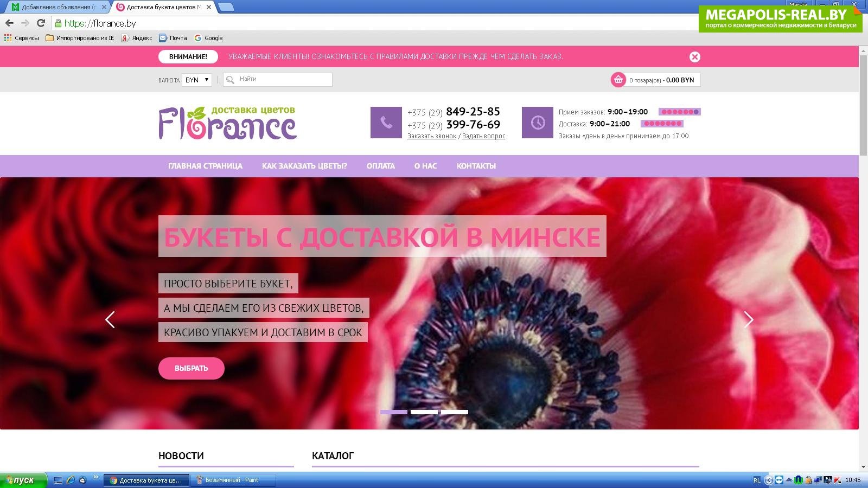
Task: Click the Florance logo
Action: [x=227, y=123]
